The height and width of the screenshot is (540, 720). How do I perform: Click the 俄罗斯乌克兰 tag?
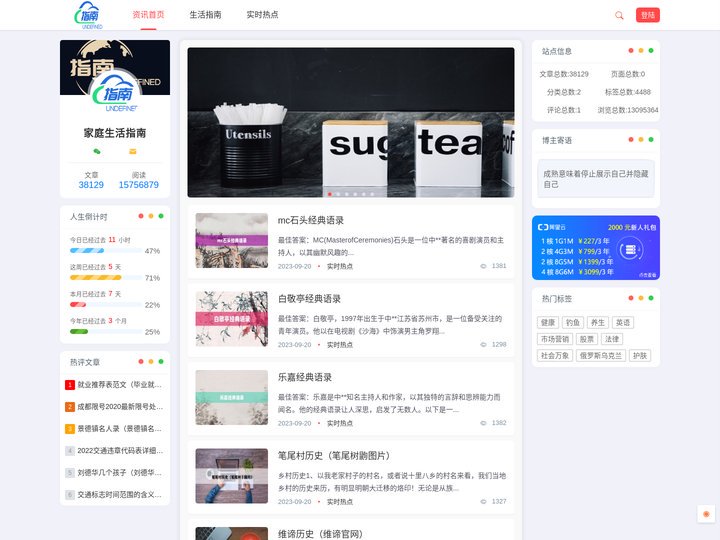(x=601, y=356)
